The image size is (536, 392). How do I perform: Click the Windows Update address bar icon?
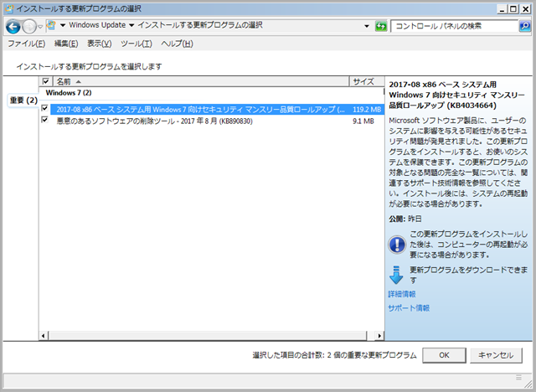51,25
